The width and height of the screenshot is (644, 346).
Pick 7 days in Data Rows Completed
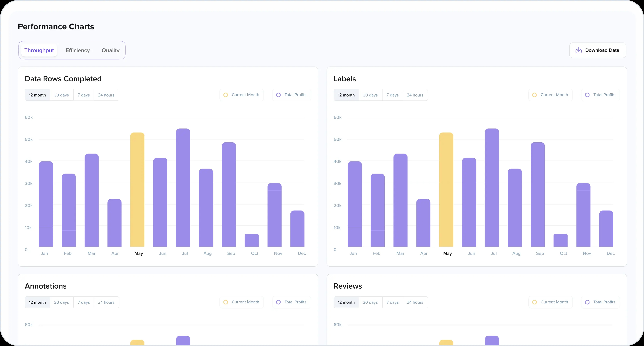tap(84, 95)
